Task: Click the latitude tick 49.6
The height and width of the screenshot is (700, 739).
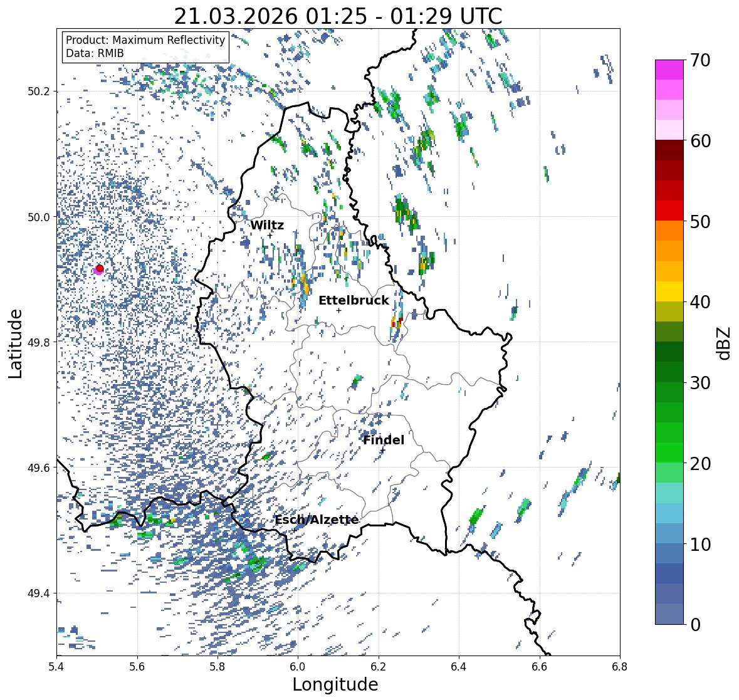Action: (39, 468)
